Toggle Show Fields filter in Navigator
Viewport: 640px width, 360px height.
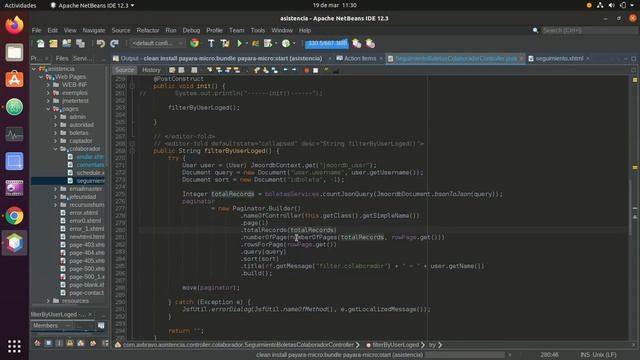(x=49, y=343)
